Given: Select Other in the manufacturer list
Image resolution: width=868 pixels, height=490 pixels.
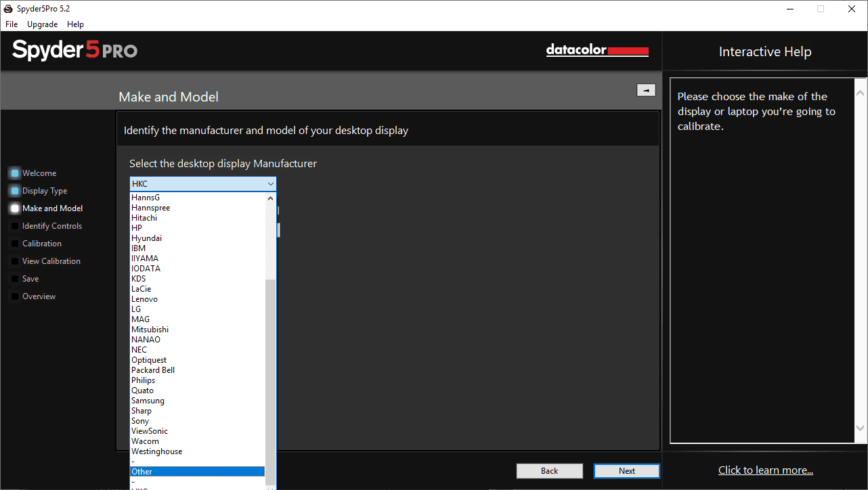Looking at the screenshot, I should (x=197, y=472).
